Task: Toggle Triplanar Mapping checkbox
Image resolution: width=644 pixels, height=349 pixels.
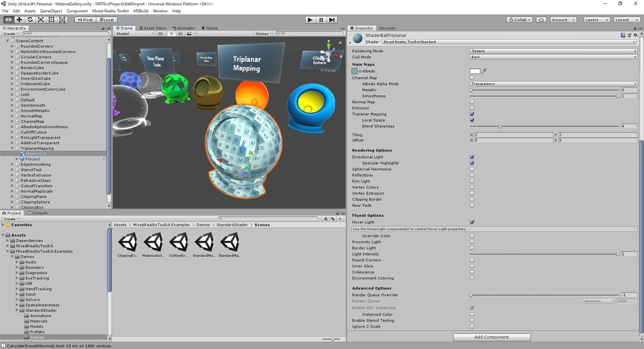Action: click(472, 114)
